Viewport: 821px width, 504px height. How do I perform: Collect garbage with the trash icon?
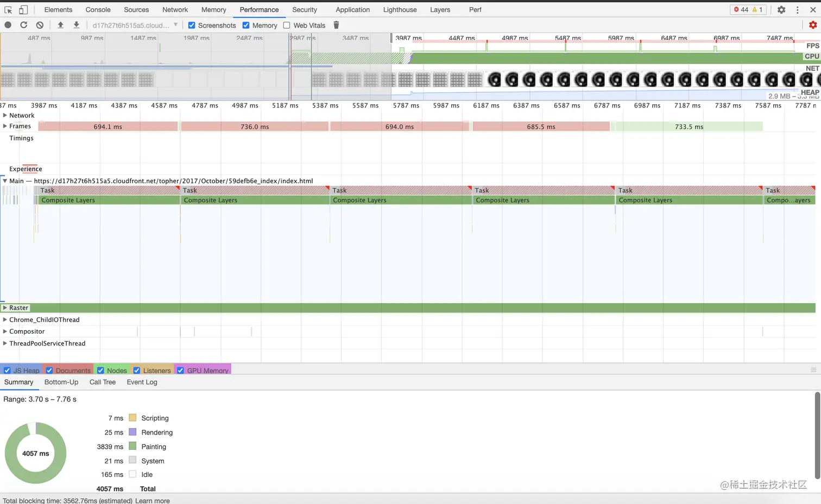coord(336,25)
